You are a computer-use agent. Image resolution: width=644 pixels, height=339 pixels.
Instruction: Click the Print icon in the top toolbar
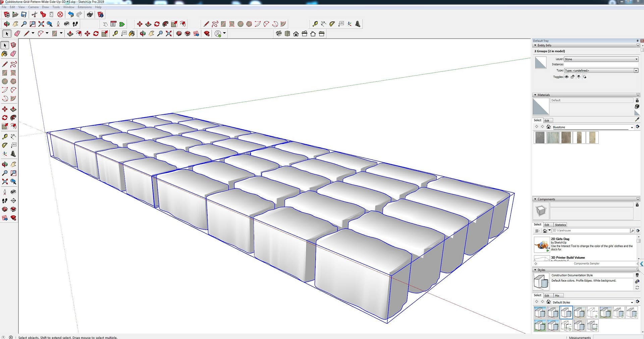tap(90, 14)
